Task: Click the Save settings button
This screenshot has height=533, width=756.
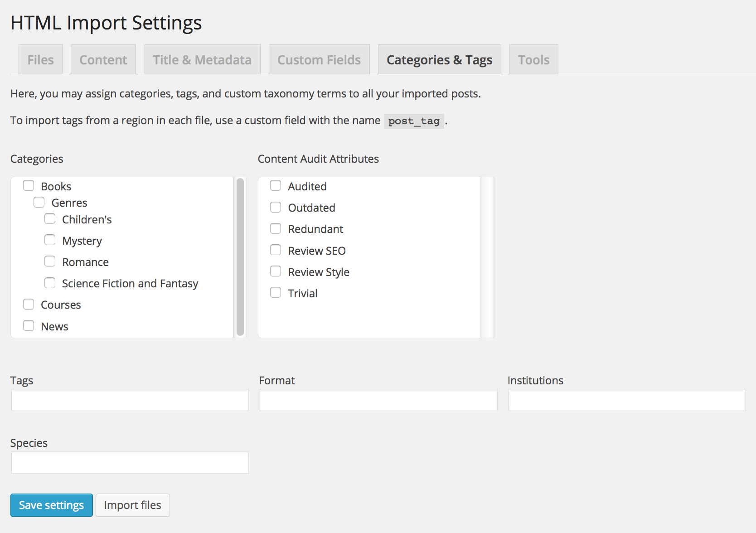Action: (x=52, y=505)
